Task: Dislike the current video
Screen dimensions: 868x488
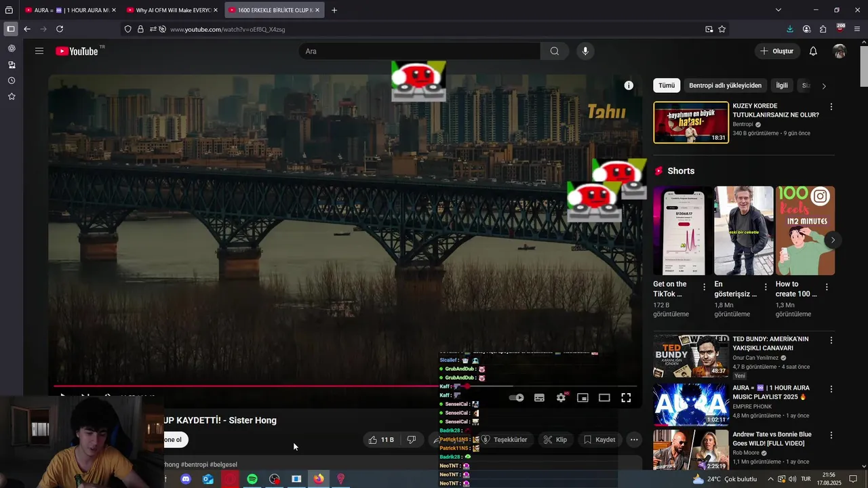Action: click(x=411, y=440)
